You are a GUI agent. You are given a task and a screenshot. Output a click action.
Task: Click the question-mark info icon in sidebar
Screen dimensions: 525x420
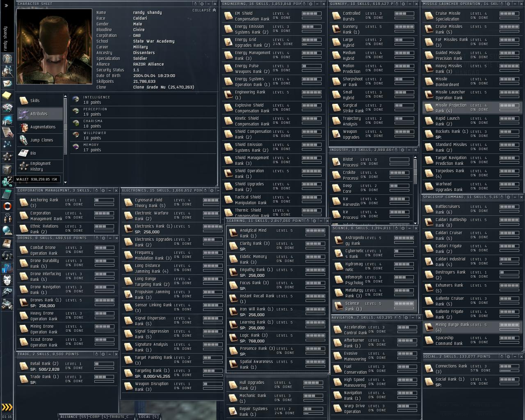point(7,268)
